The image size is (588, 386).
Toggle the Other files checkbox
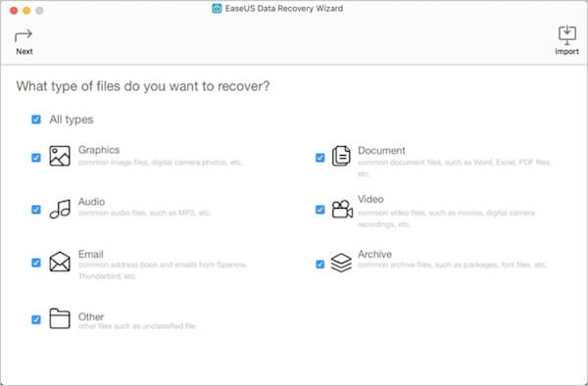[36, 319]
